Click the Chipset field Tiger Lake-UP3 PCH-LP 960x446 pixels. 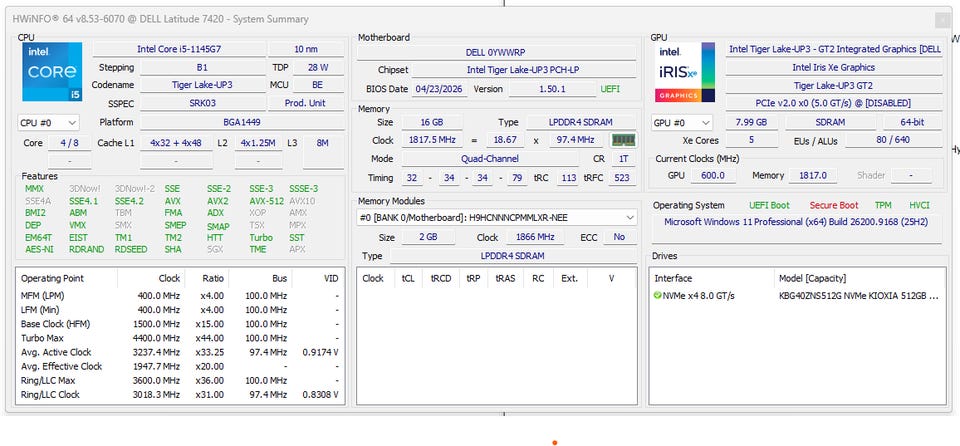tap(523, 70)
